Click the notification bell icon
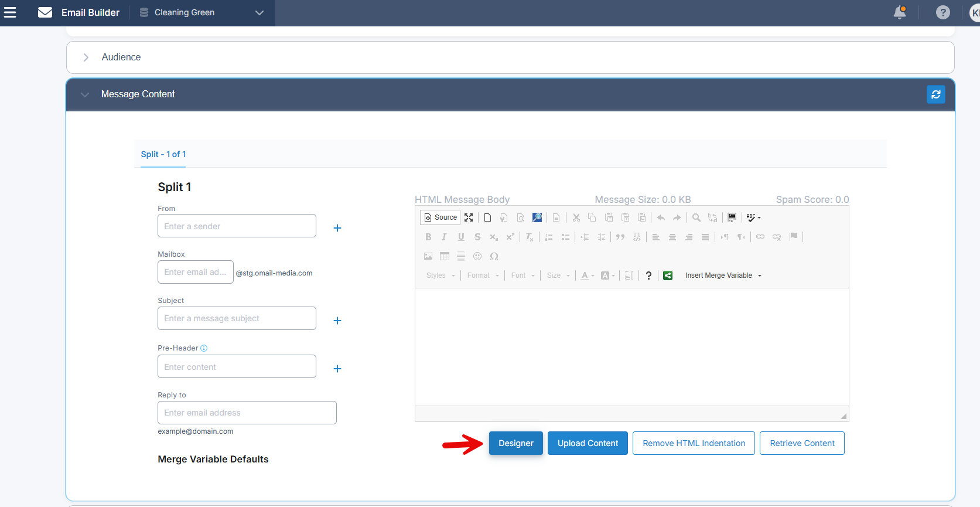 [900, 12]
